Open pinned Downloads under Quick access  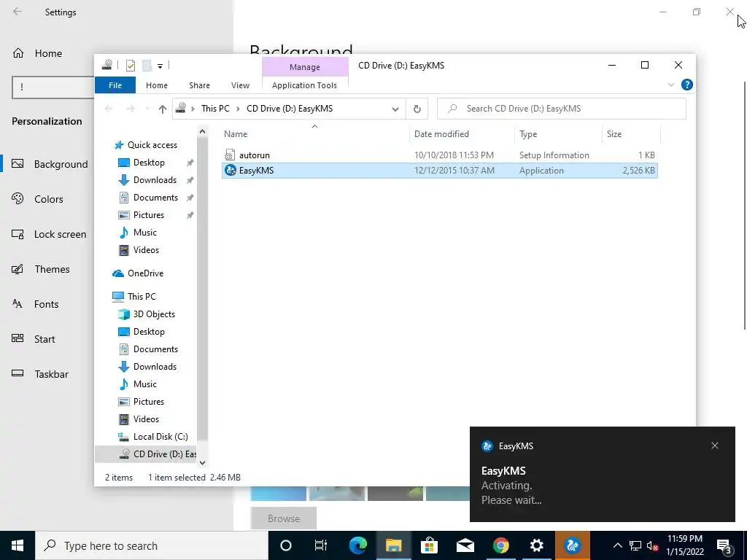[x=155, y=180]
